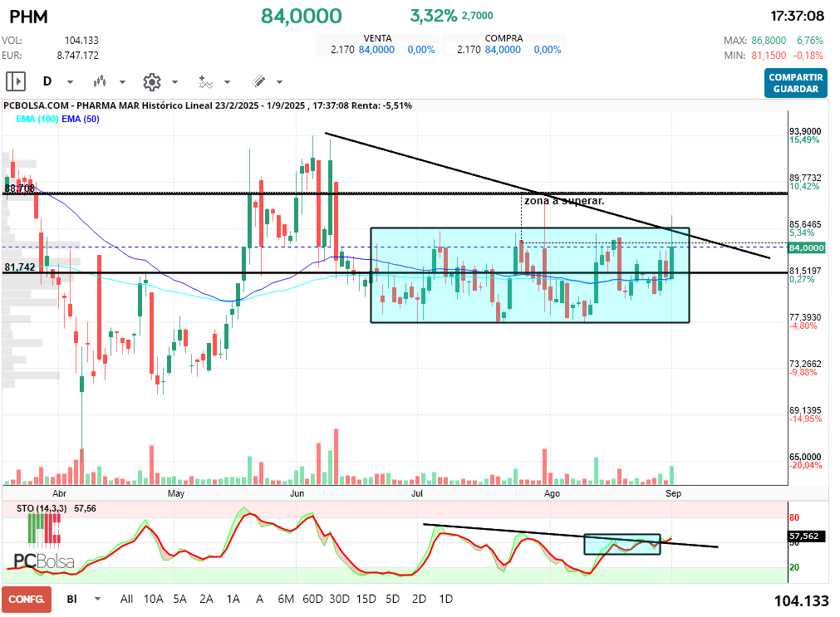Click the 2,7000 change value
840x617 pixels.
tap(477, 16)
